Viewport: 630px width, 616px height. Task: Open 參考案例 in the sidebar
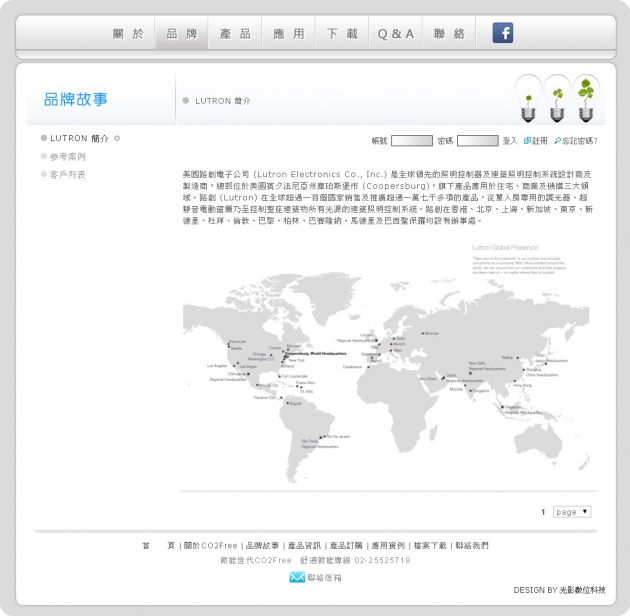coord(67,157)
